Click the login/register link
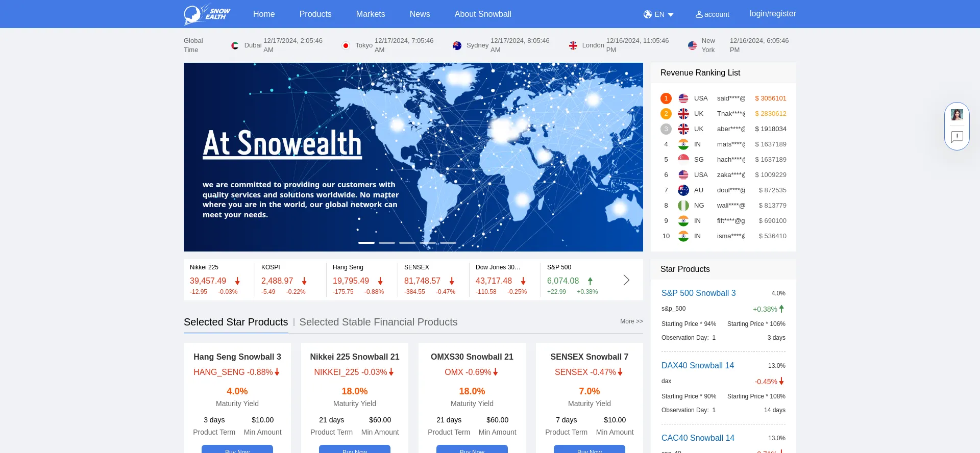 click(773, 14)
